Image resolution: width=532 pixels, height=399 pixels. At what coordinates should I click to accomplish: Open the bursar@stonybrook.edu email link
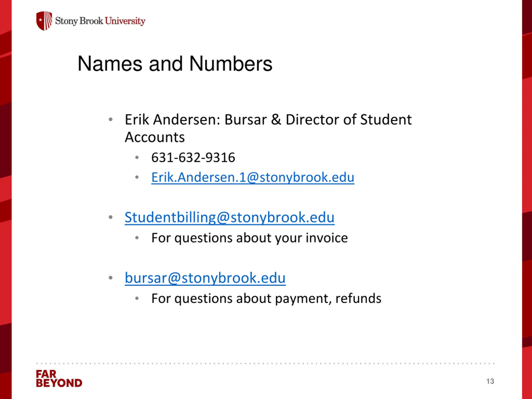click(x=205, y=278)
